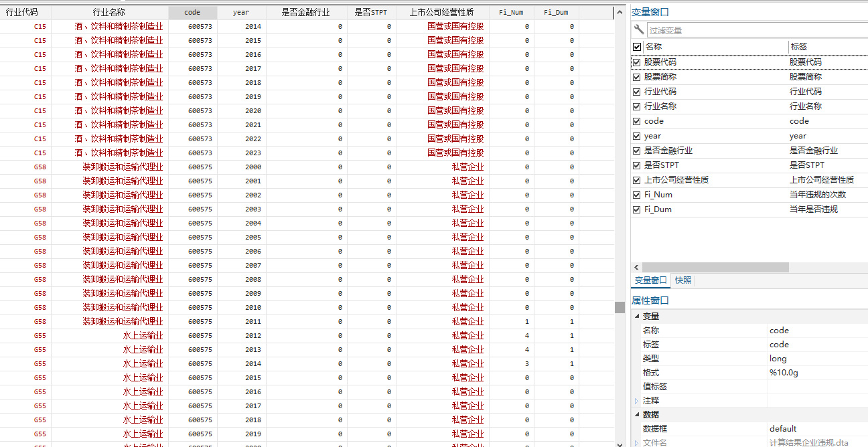Expand the 文件名 property row

point(636,442)
